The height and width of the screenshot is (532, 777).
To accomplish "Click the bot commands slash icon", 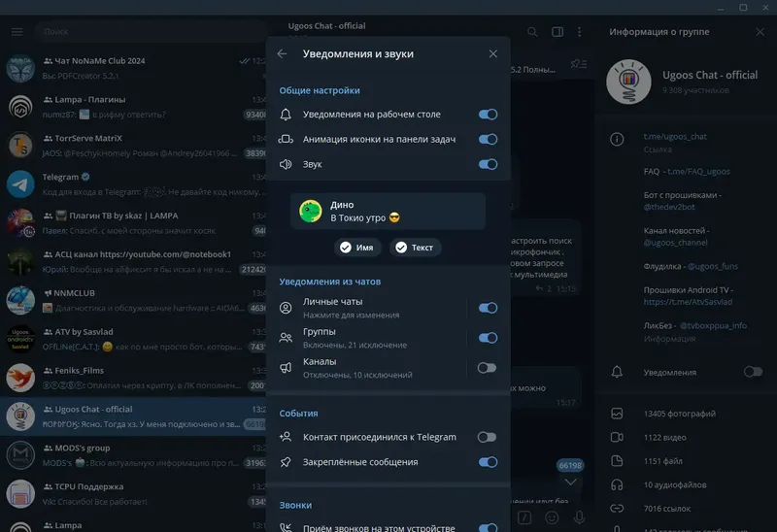I will [x=524, y=518].
